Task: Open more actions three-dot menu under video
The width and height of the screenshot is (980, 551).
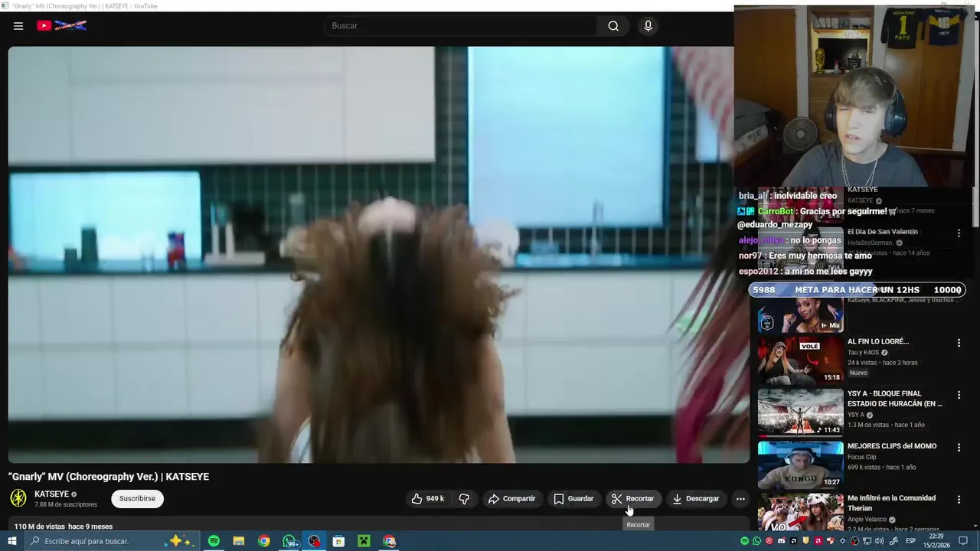Action: pos(740,499)
